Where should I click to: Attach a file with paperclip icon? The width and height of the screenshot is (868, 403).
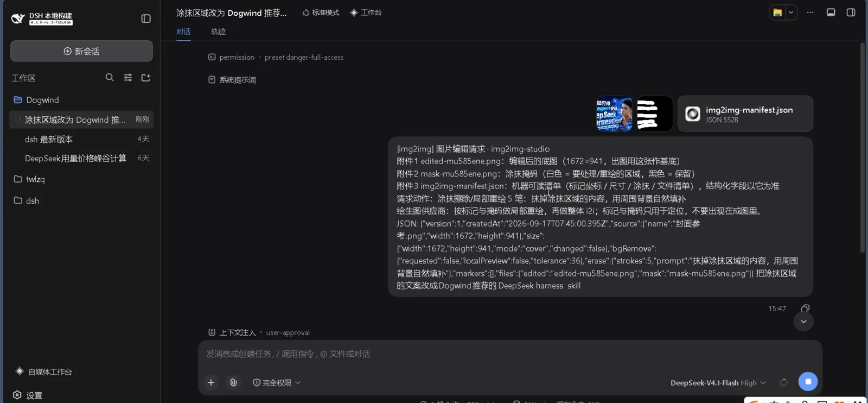tap(233, 382)
